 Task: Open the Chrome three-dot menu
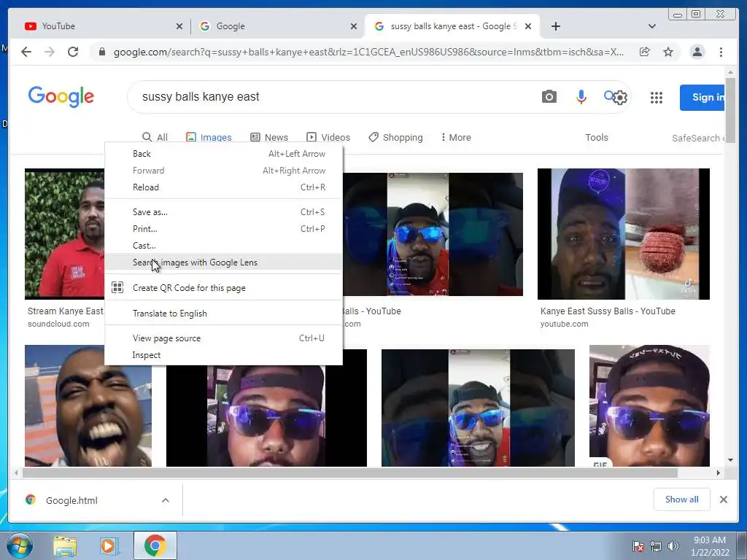coord(721,52)
